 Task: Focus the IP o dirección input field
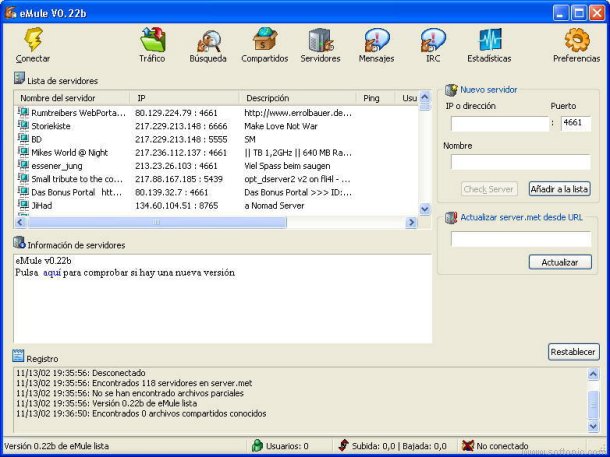500,124
